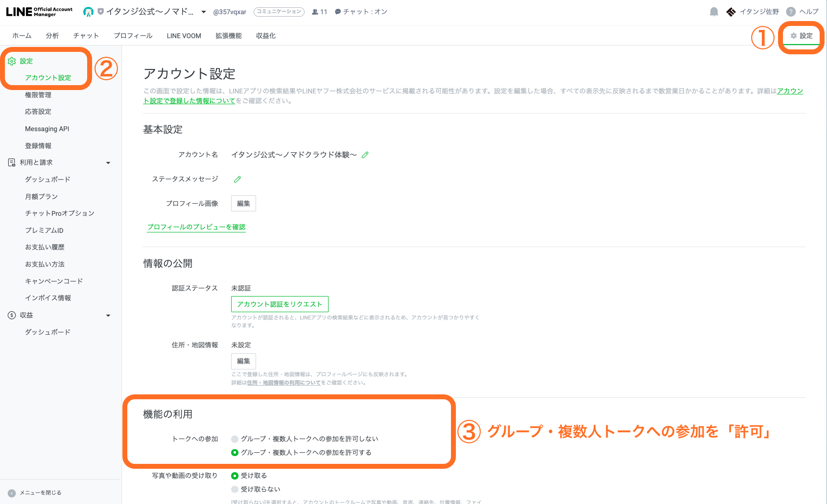827x504 pixels.
Task: Open the ヘルプ question mark icon
Action: pyautogui.click(x=791, y=12)
